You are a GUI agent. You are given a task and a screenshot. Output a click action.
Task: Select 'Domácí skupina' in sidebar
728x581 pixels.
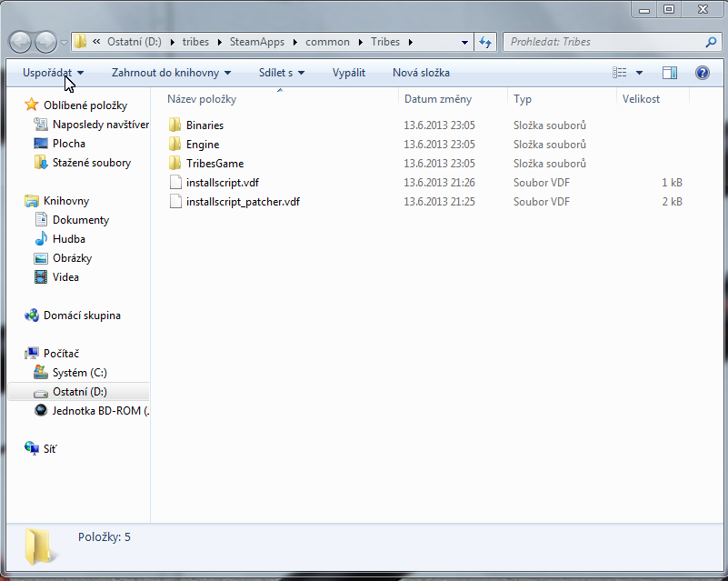(82, 316)
